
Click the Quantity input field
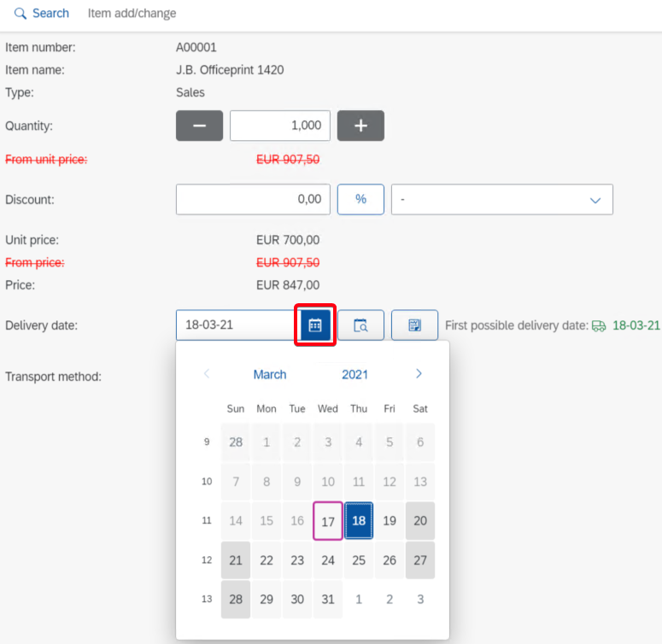(x=280, y=126)
